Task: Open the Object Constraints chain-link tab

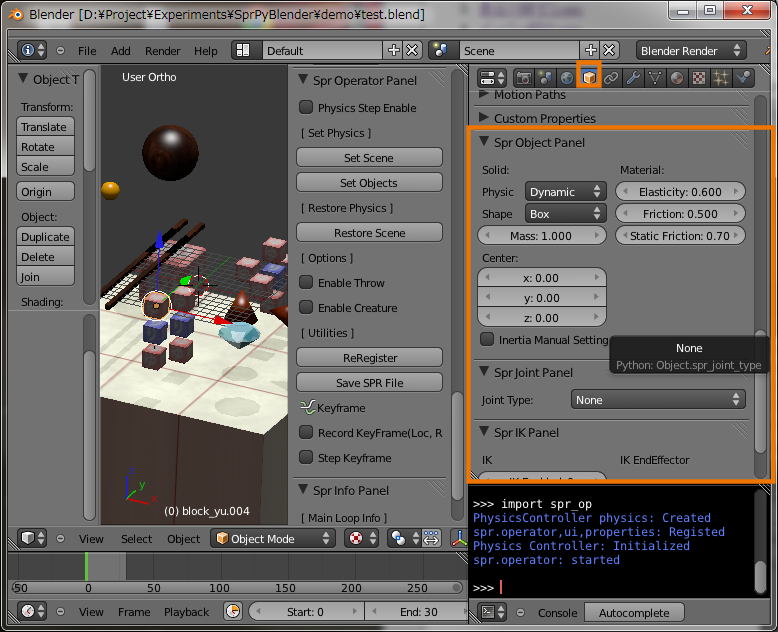Action: click(x=611, y=78)
